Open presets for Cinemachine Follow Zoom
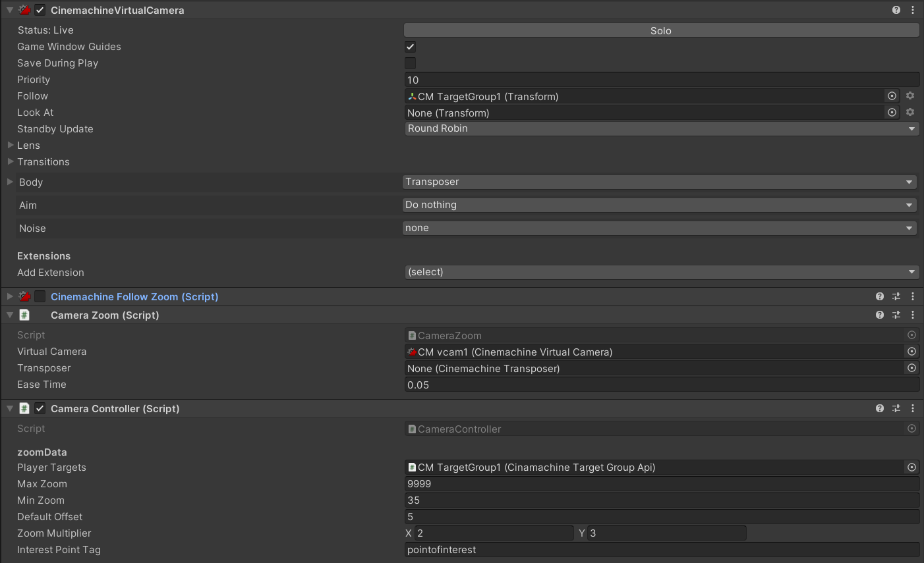The width and height of the screenshot is (924, 563). pyautogui.click(x=896, y=296)
